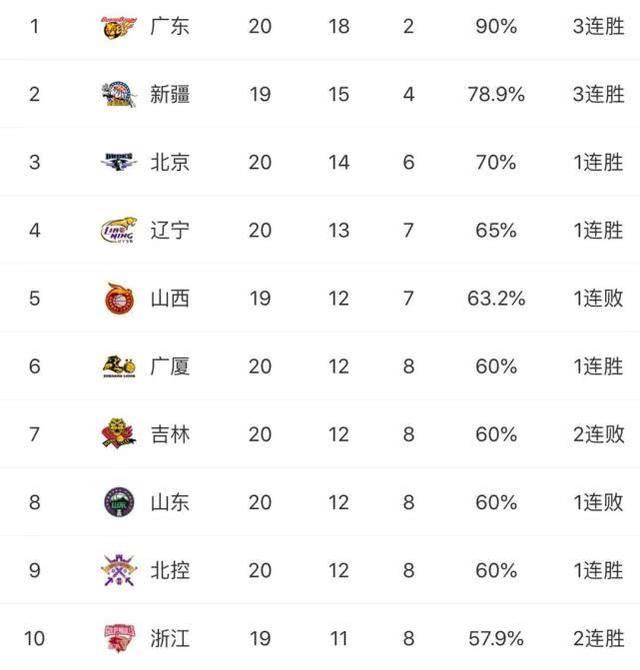Click the Guangdong (广东) tiger logo
The height and width of the screenshot is (670, 640).
[119, 27]
